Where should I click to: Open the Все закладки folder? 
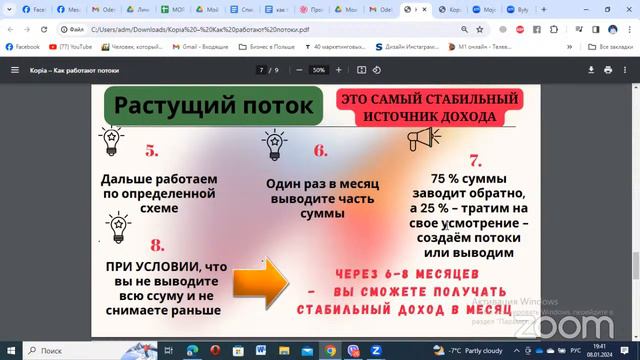point(611,47)
